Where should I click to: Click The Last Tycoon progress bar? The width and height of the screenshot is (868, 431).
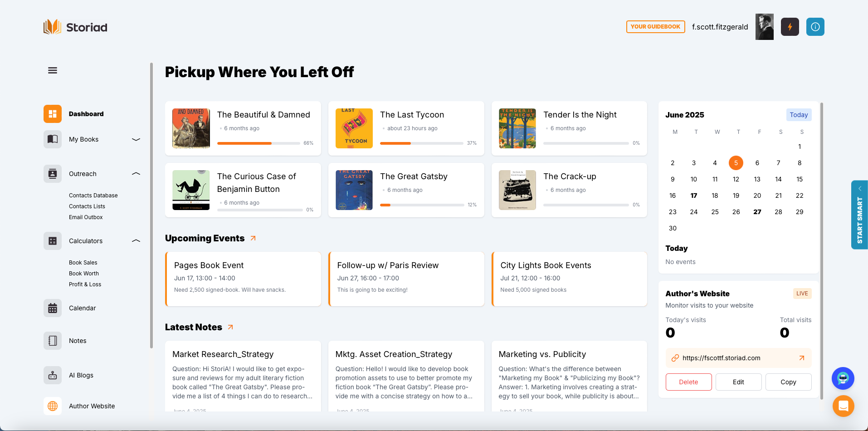422,143
